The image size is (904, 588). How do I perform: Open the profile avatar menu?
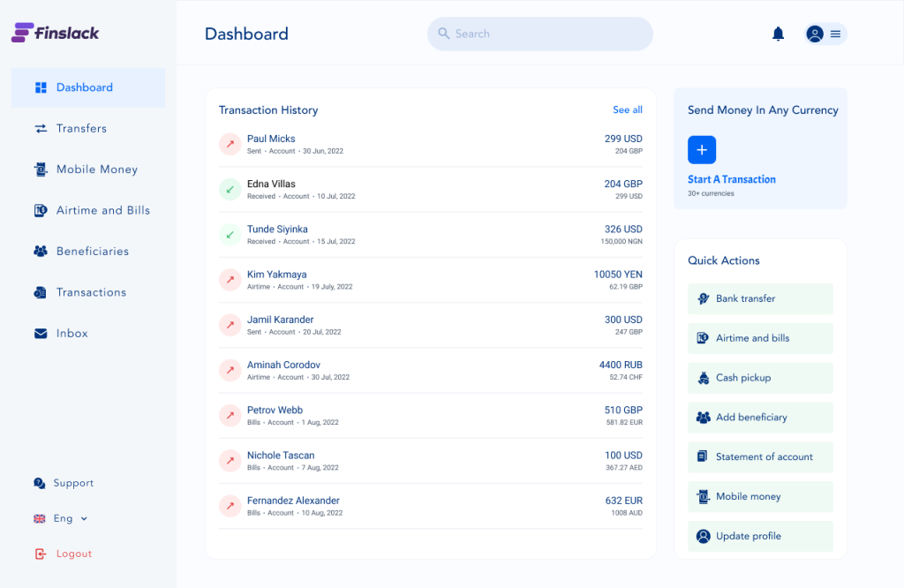click(x=815, y=34)
